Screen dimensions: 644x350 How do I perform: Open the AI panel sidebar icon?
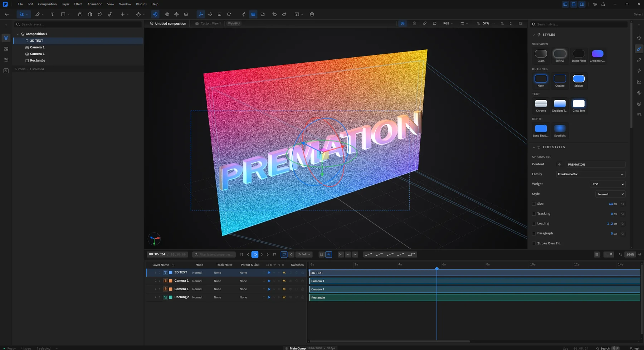pos(6,71)
